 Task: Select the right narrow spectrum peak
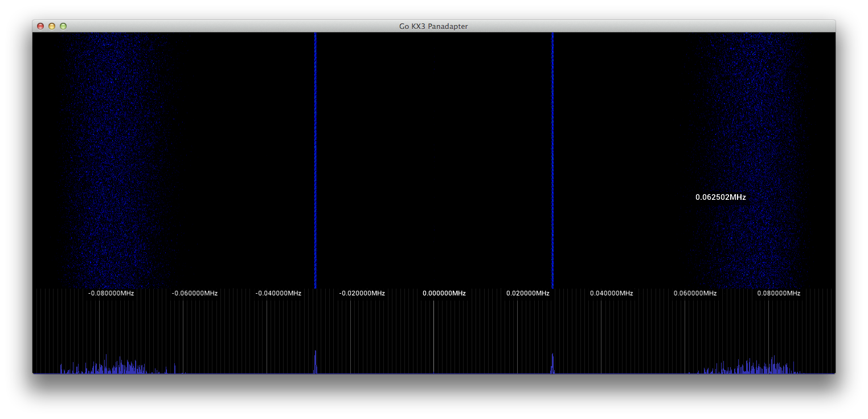coord(552,364)
